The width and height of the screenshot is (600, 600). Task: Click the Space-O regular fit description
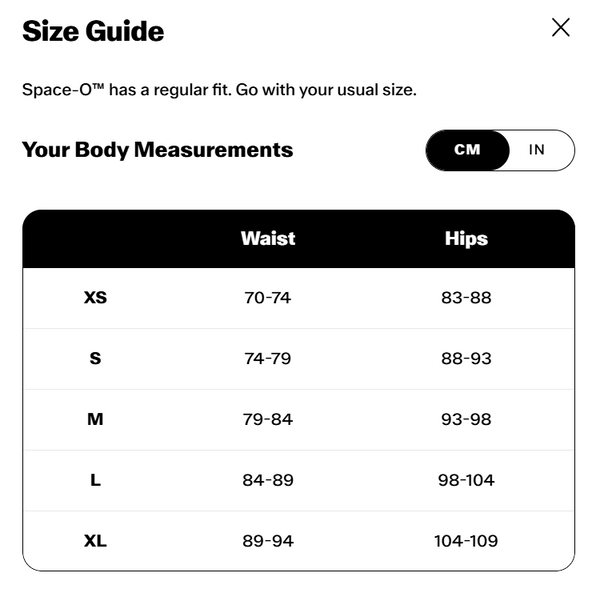[x=219, y=90]
